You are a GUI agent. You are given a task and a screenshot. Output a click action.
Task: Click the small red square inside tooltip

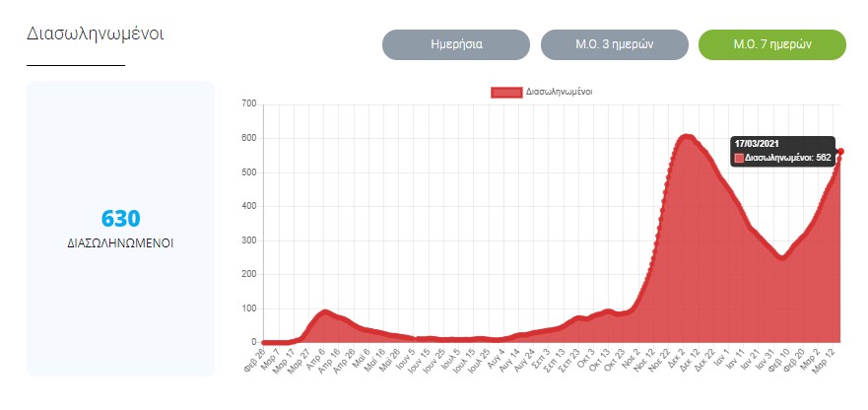(739, 158)
